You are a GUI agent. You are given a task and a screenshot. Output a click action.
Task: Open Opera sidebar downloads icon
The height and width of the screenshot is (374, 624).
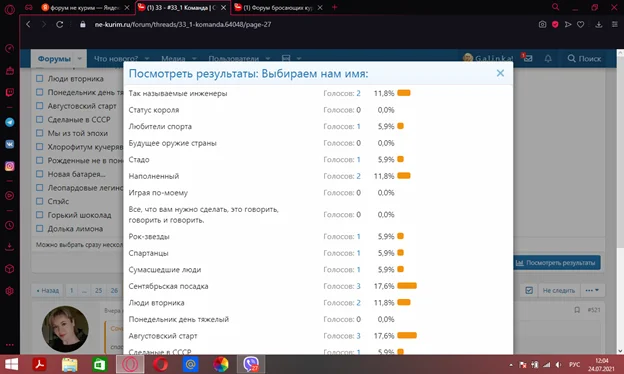pyautogui.click(x=10, y=247)
